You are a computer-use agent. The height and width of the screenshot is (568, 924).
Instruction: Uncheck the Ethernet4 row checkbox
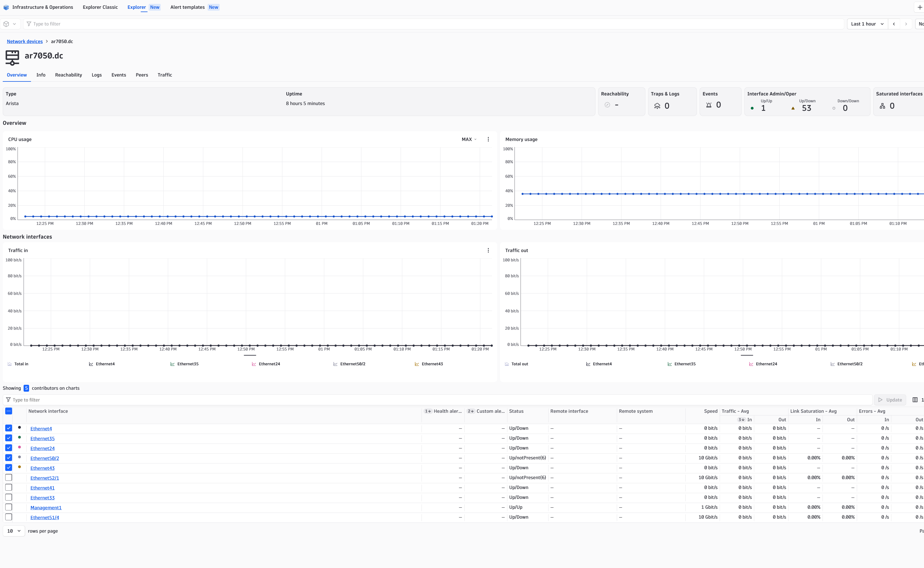coord(9,428)
